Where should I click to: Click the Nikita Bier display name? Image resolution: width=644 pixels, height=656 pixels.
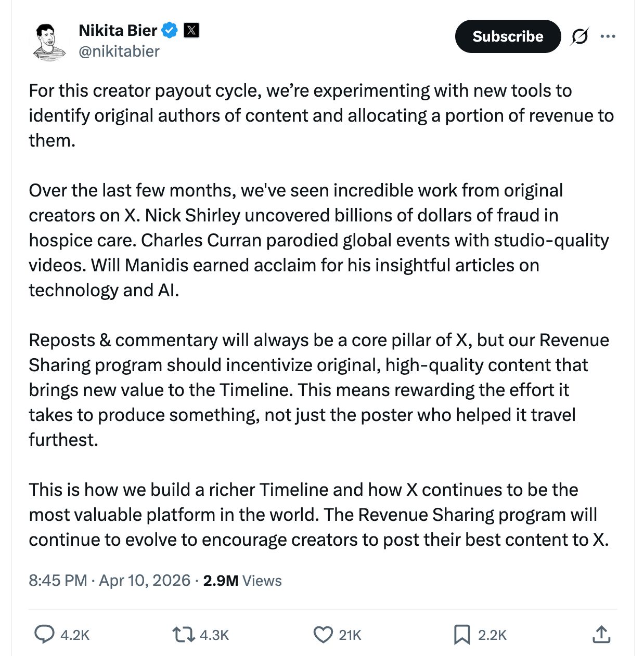click(118, 31)
